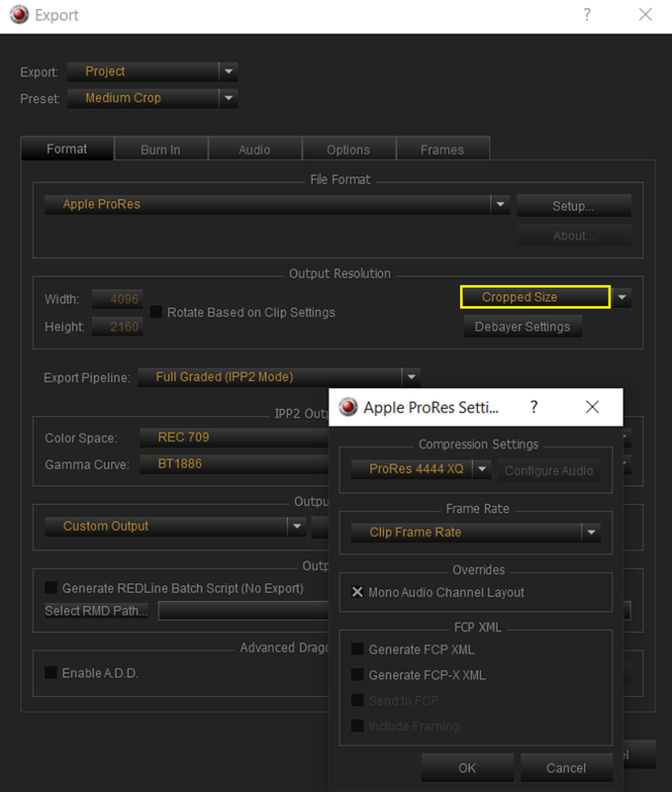The image size is (672, 792).
Task: Enable Generate REDLine Batch Script checkbox
Action: pos(51,588)
